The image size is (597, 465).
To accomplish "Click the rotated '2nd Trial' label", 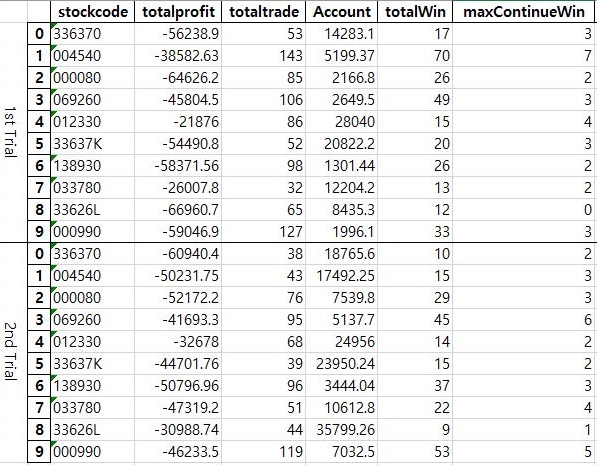I will point(10,352).
